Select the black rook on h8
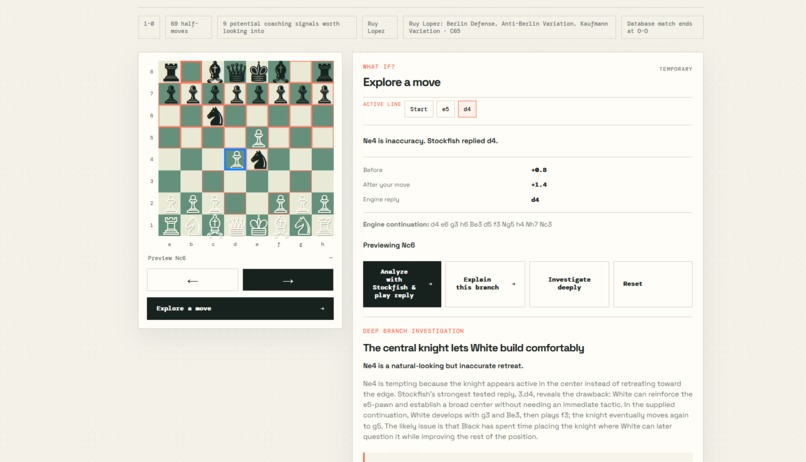This screenshot has height=462, width=806. pyautogui.click(x=323, y=72)
